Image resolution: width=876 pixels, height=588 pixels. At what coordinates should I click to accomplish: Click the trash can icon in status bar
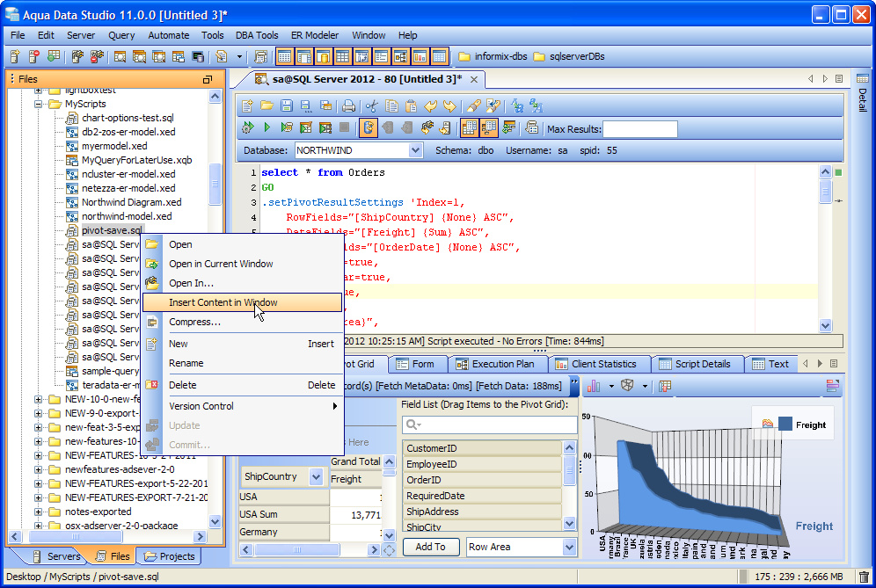(864, 577)
